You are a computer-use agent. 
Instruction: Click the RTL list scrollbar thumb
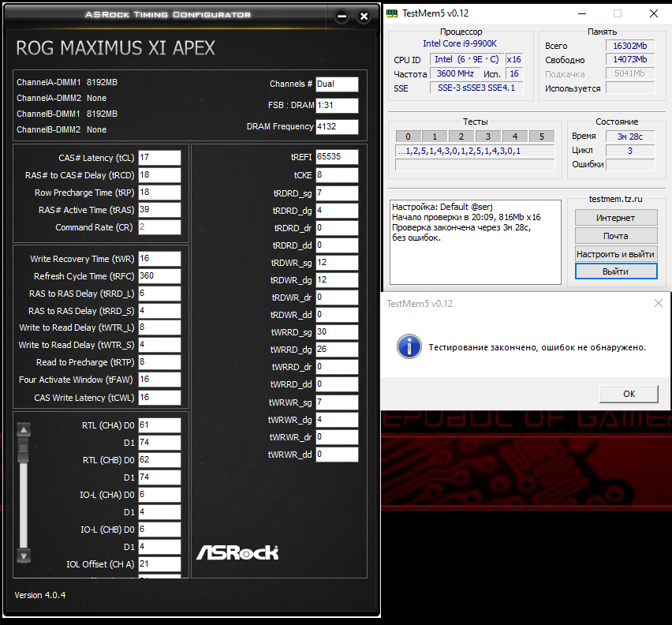[24, 450]
